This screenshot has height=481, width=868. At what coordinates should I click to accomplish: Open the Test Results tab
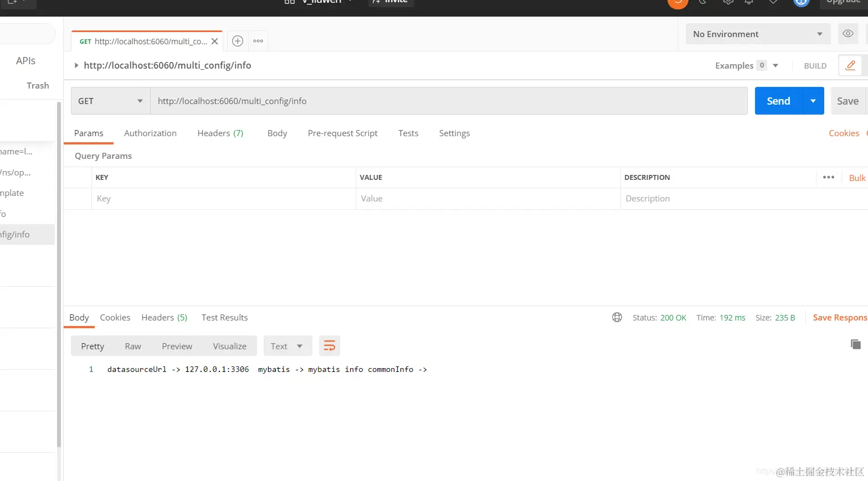pos(224,318)
